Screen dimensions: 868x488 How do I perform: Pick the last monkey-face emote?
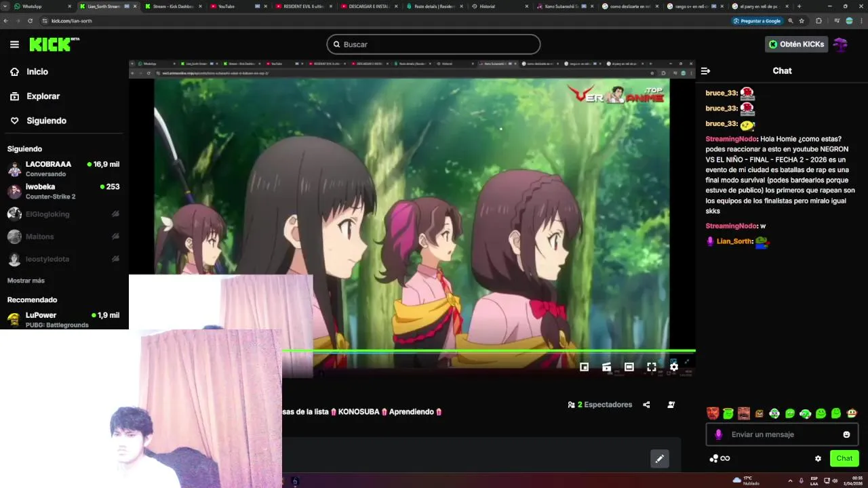(x=852, y=413)
